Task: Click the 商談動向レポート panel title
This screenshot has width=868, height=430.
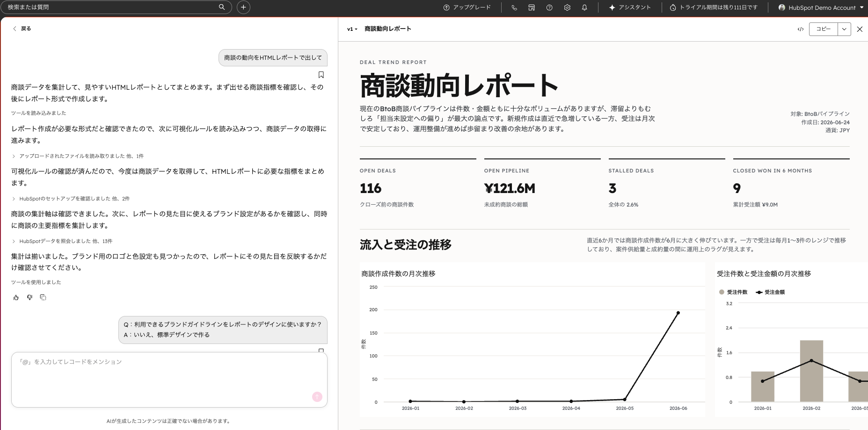Action: point(388,29)
